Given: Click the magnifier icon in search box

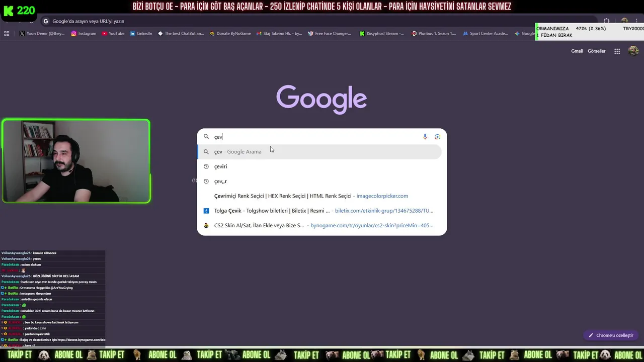Looking at the screenshot, I should (x=206, y=137).
